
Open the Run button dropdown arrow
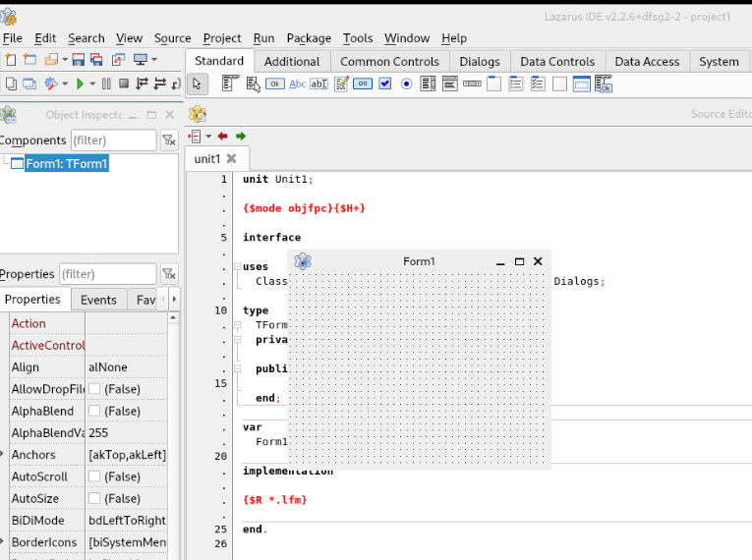[x=92, y=84]
